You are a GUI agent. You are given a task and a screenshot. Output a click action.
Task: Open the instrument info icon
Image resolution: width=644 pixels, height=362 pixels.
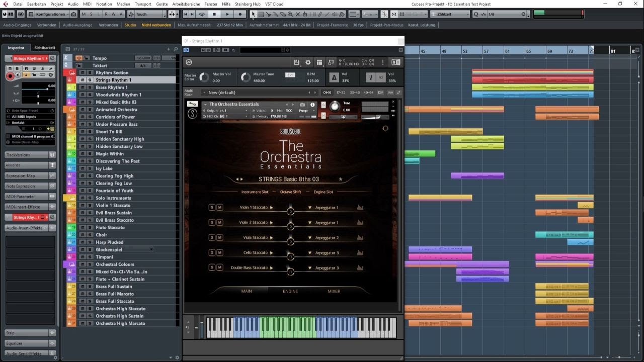(312, 105)
